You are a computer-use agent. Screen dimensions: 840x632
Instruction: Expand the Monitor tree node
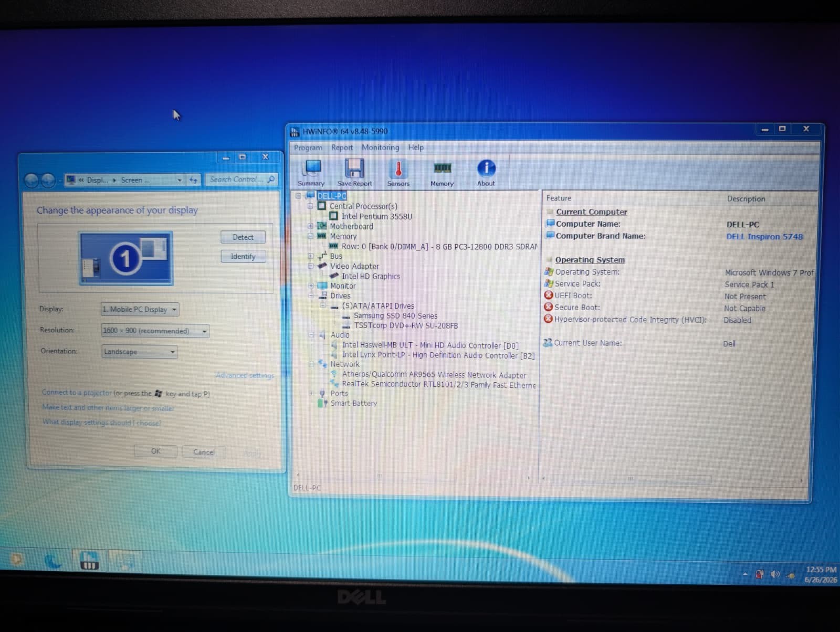coord(310,286)
